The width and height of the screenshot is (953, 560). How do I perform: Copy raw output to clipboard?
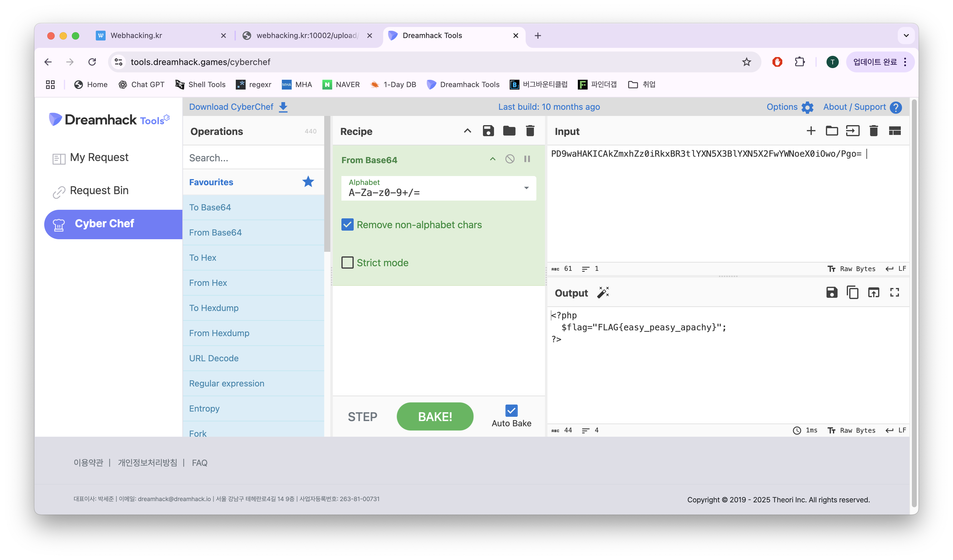[852, 293]
